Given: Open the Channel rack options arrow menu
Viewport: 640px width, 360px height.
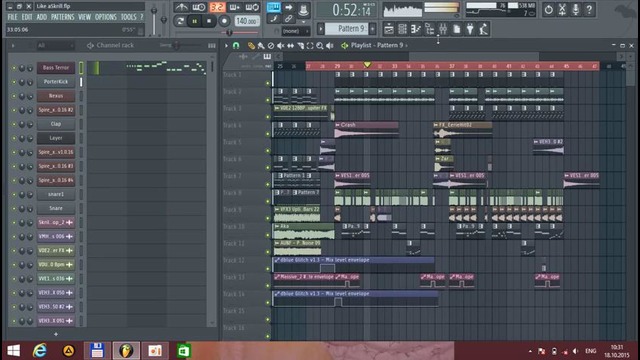Looking at the screenshot, I should (x=13, y=45).
